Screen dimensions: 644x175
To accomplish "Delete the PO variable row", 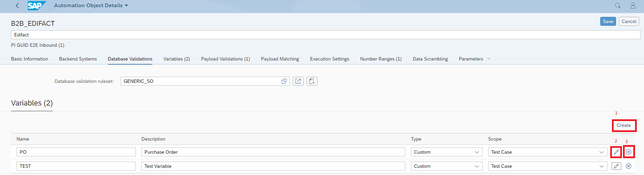I will tap(628, 152).
